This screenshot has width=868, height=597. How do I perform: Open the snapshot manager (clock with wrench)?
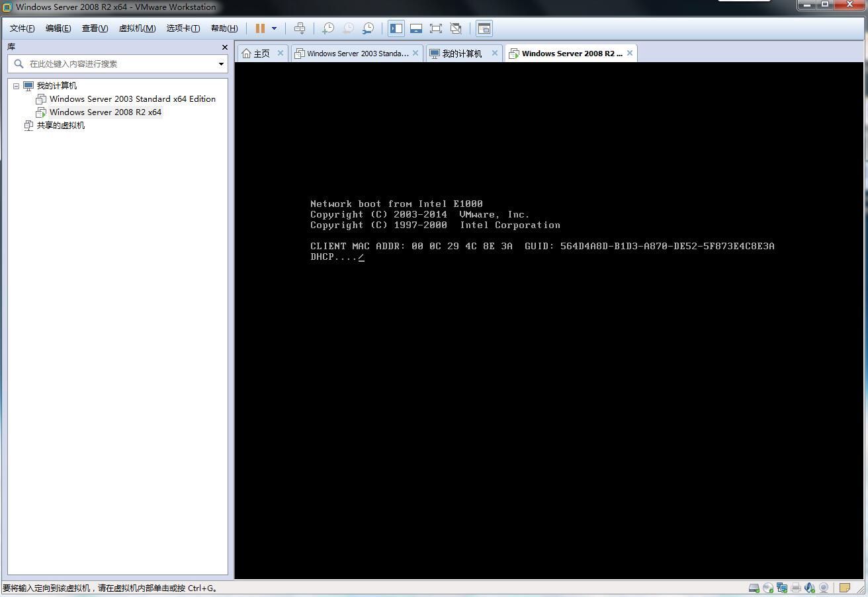tap(368, 28)
